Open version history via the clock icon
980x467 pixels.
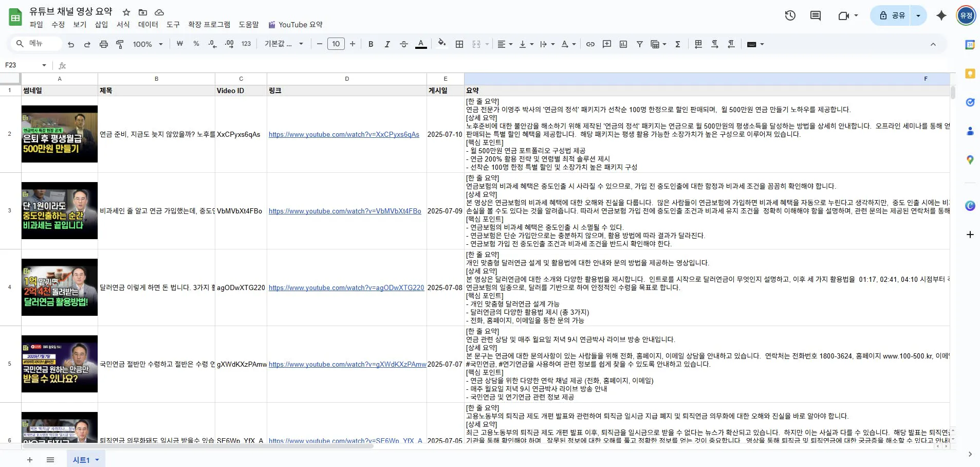[x=790, y=16]
